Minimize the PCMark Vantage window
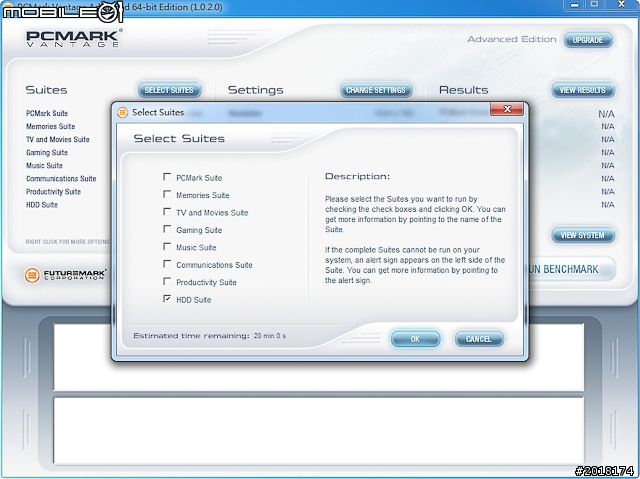The image size is (640, 479). point(575,4)
